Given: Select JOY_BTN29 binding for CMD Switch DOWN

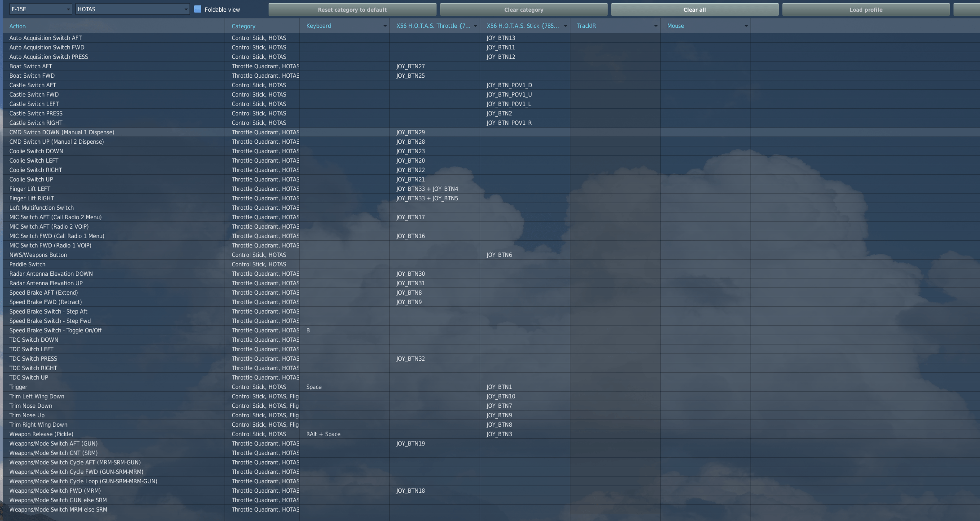Looking at the screenshot, I should pyautogui.click(x=411, y=132).
